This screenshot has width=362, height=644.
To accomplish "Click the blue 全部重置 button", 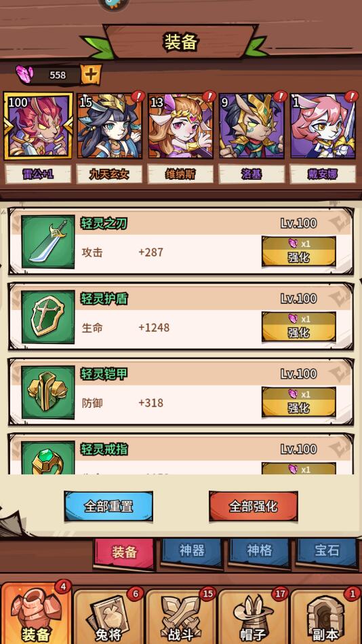I will click(x=108, y=506).
